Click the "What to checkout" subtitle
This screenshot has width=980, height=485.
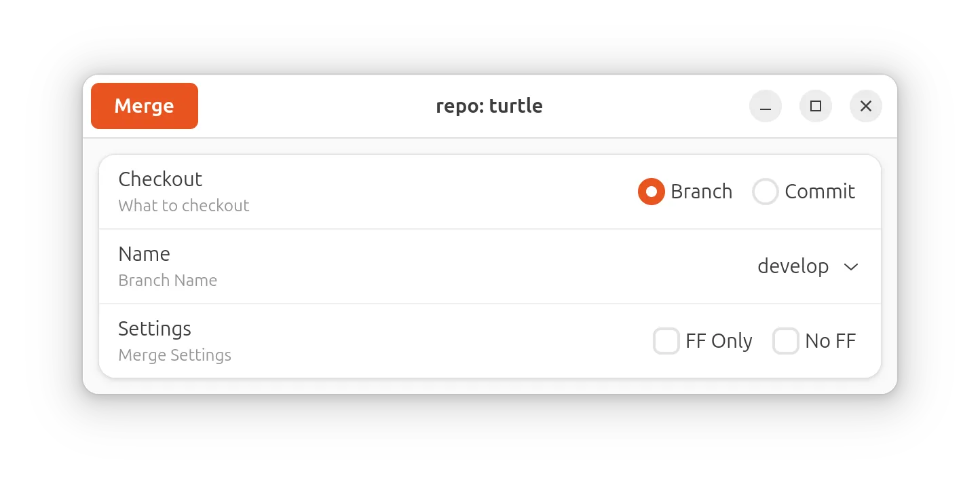tap(184, 206)
